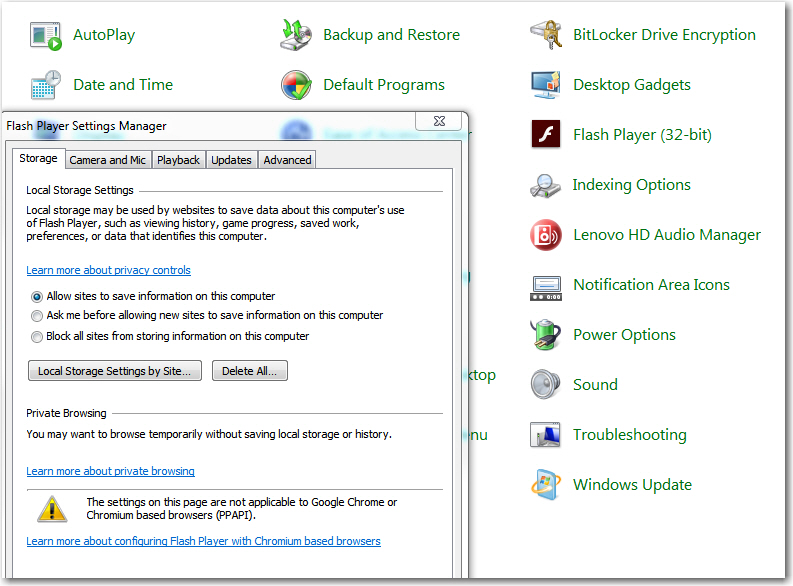Select Allow sites to save information option

(37, 297)
